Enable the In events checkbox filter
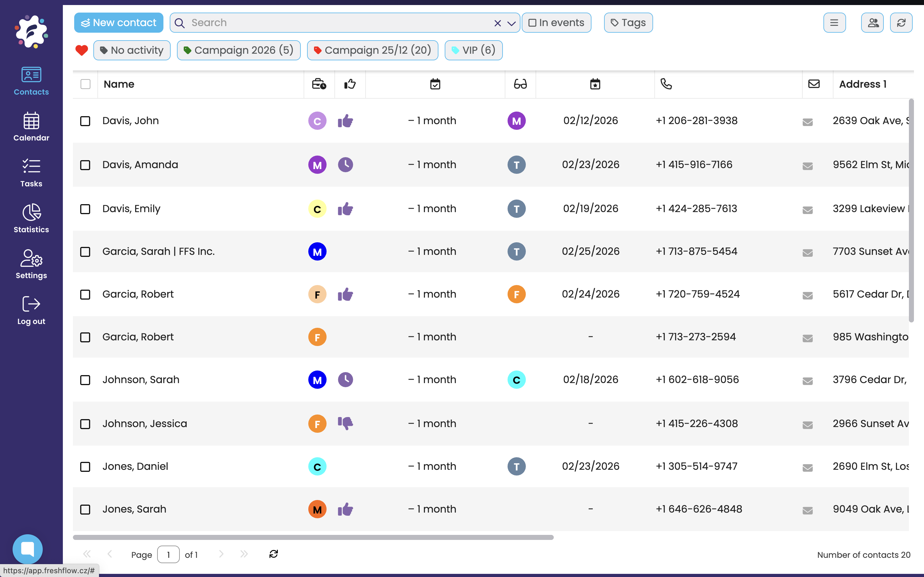This screenshot has width=924, height=577. pyautogui.click(x=557, y=23)
